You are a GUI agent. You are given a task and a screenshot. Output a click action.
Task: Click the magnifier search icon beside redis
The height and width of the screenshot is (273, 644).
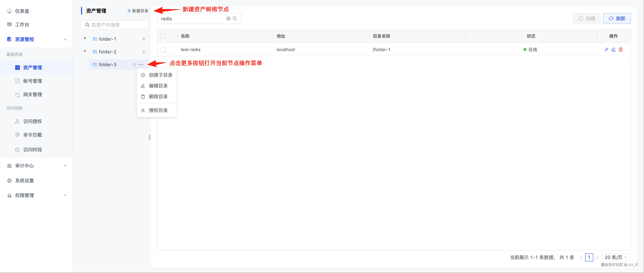[235, 18]
